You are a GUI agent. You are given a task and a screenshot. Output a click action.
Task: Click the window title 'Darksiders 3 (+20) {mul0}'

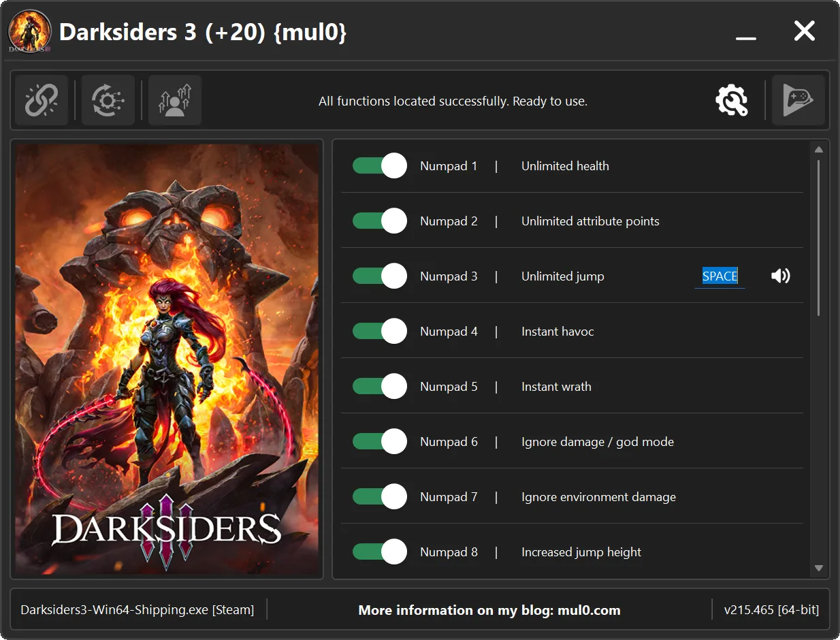[203, 32]
